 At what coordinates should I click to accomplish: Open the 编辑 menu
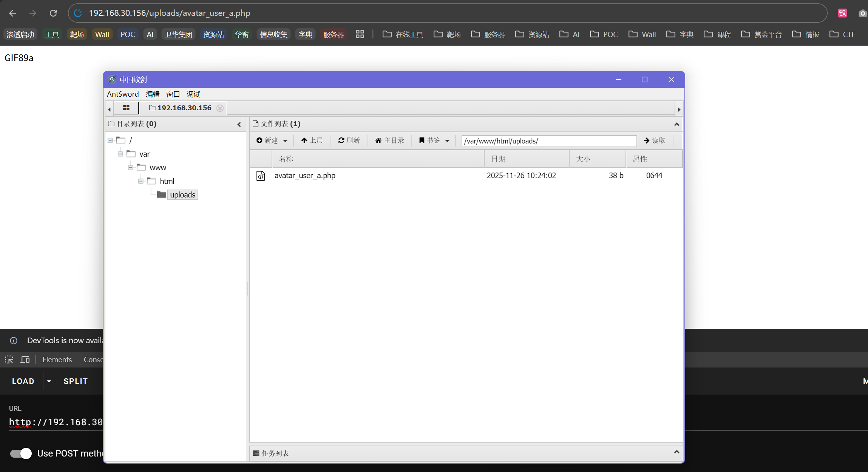tap(153, 94)
